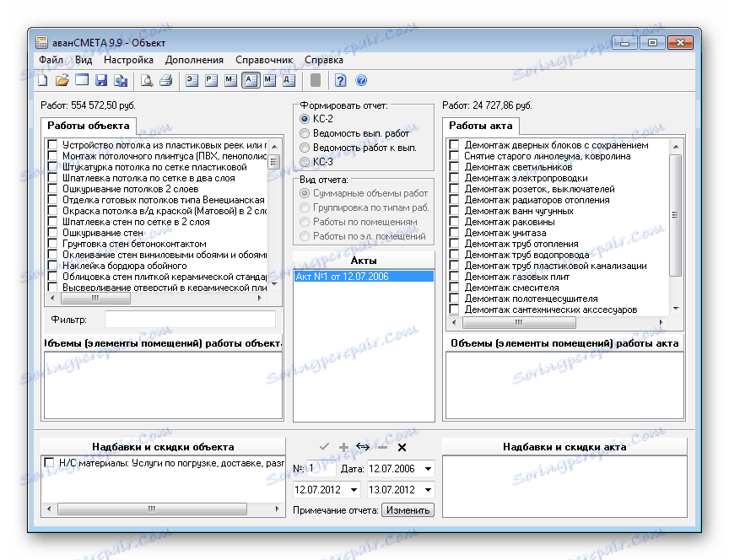Image resolution: width=729 pixels, height=560 pixels.
Task: Click the blank window toolbar icon
Action: pos(82,80)
